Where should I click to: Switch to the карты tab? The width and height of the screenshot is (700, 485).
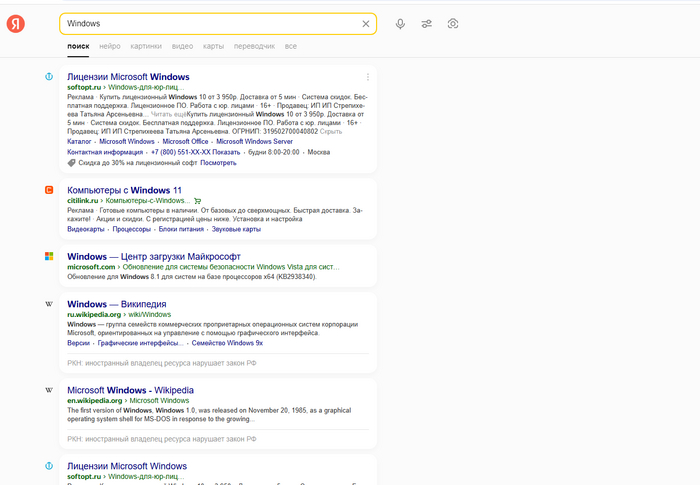coord(213,46)
